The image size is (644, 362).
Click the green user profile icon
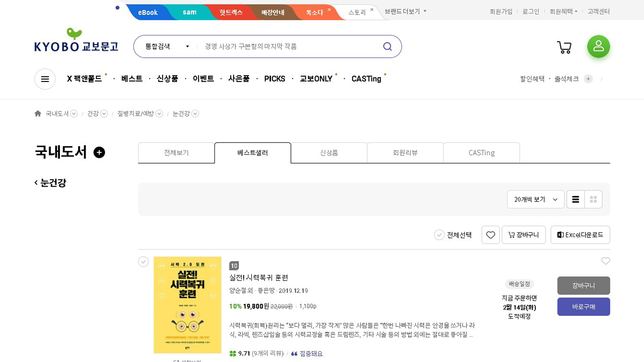click(598, 46)
